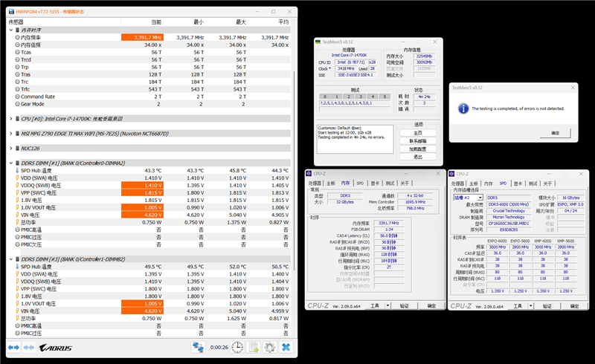Screen dimensions: 595x364
Task: Click 验证 in the SPD-tab CPU-Z window
Action: coord(547,306)
